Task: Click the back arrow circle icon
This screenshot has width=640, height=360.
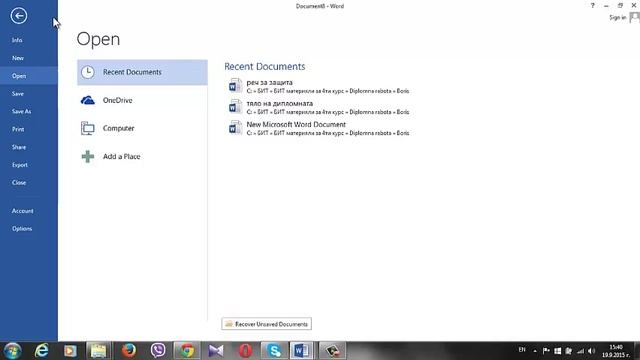Action: pyautogui.click(x=19, y=16)
